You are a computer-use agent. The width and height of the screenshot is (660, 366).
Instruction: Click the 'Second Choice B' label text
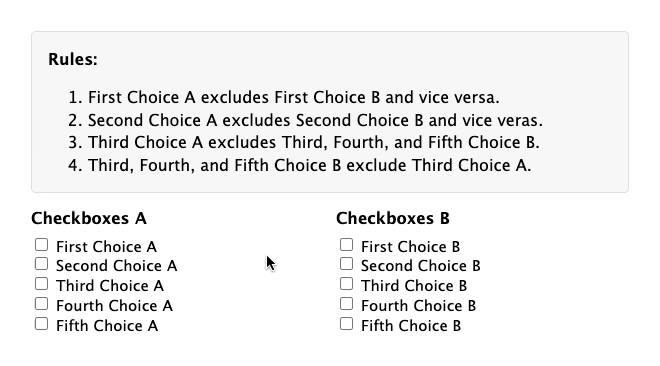pos(420,266)
